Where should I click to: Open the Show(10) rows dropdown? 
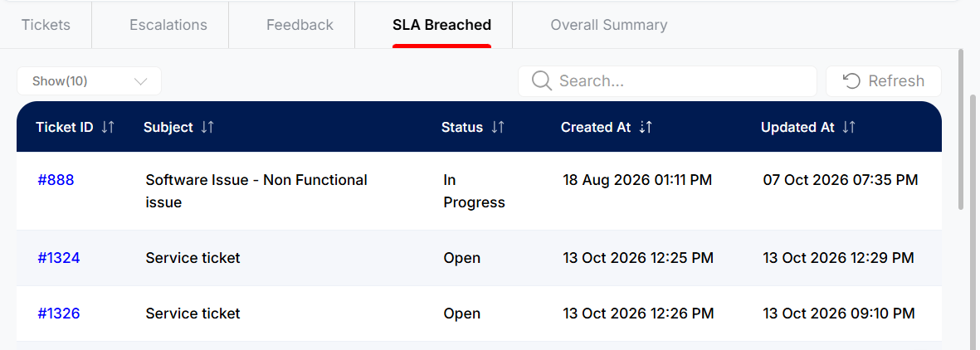(x=90, y=81)
